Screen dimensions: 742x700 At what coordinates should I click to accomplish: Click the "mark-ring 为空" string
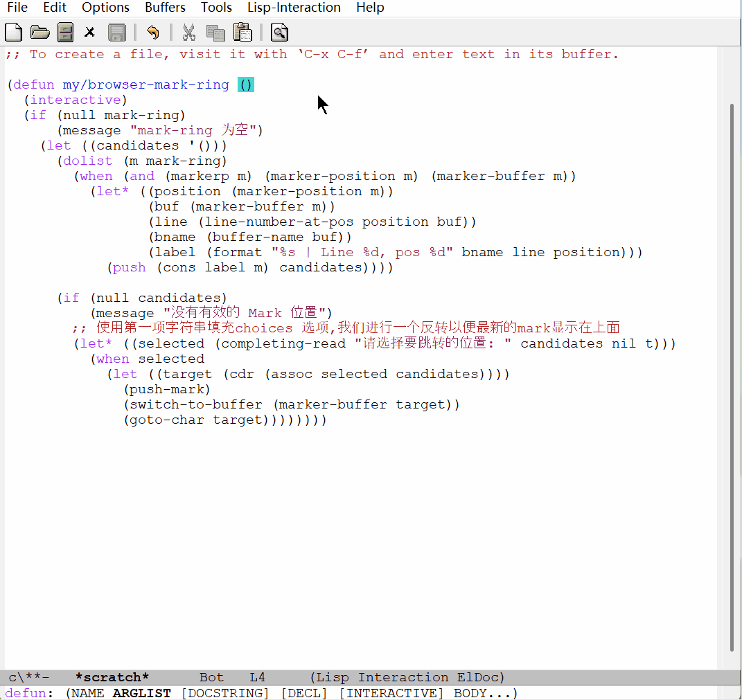193,130
